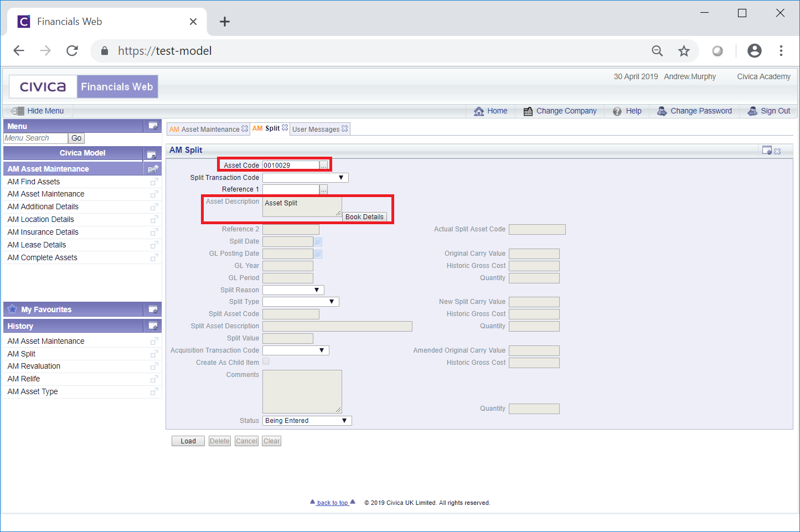Open the Asset Code lookup ellipsis button
800x532 pixels.
pyautogui.click(x=323, y=165)
